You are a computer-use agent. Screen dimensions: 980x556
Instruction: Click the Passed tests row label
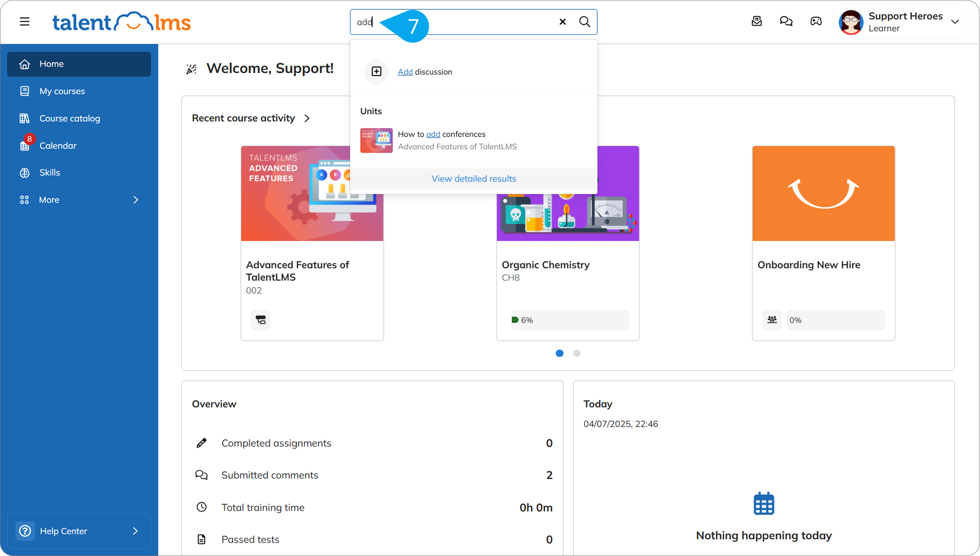[250, 539]
